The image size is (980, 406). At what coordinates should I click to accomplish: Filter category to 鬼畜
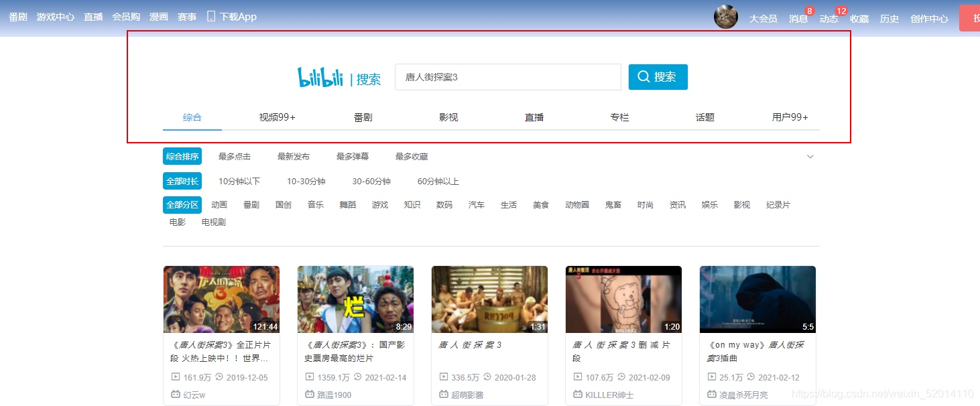613,205
